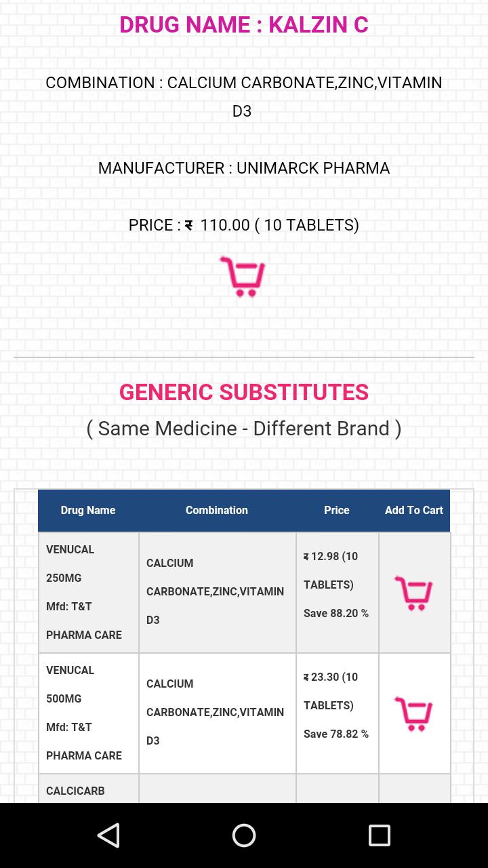The image size is (488, 868).
Task: Add Venucal 500MG to cart
Action: pos(413,714)
